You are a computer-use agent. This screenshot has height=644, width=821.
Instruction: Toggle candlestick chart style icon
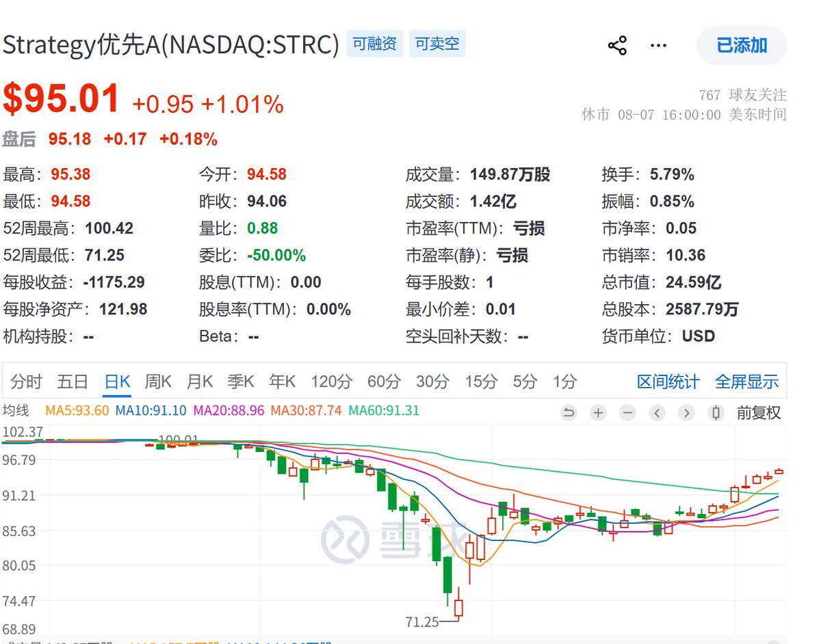[x=716, y=413]
